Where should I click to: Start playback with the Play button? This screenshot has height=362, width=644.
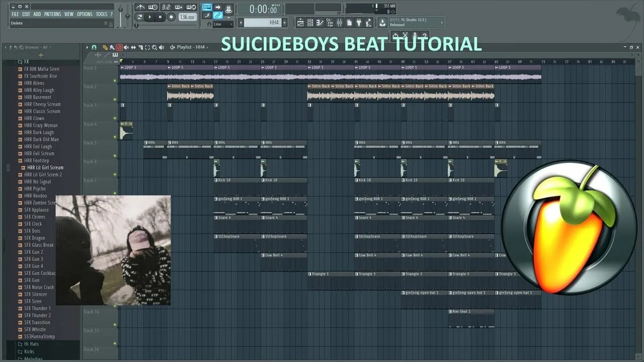[150, 17]
